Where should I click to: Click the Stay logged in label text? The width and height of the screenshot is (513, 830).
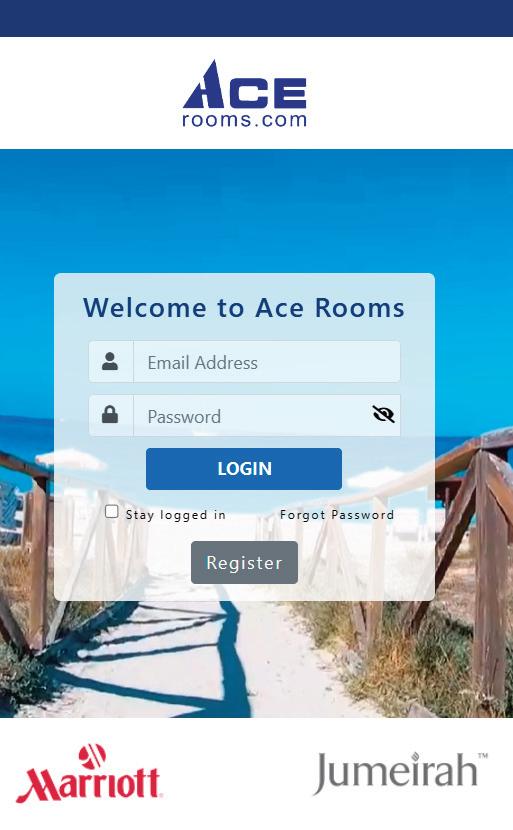176,515
